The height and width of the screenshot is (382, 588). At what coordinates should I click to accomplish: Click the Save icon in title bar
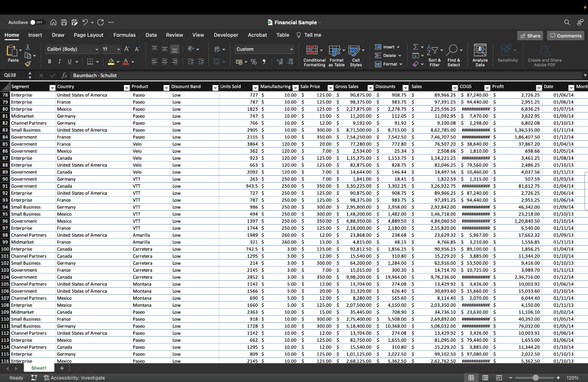[64, 22]
